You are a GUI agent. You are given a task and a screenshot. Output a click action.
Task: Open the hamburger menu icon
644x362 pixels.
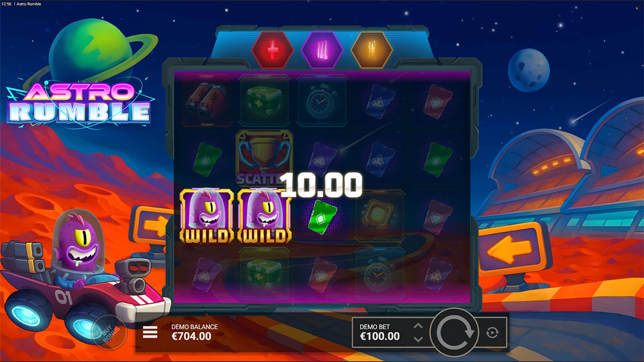point(150,333)
